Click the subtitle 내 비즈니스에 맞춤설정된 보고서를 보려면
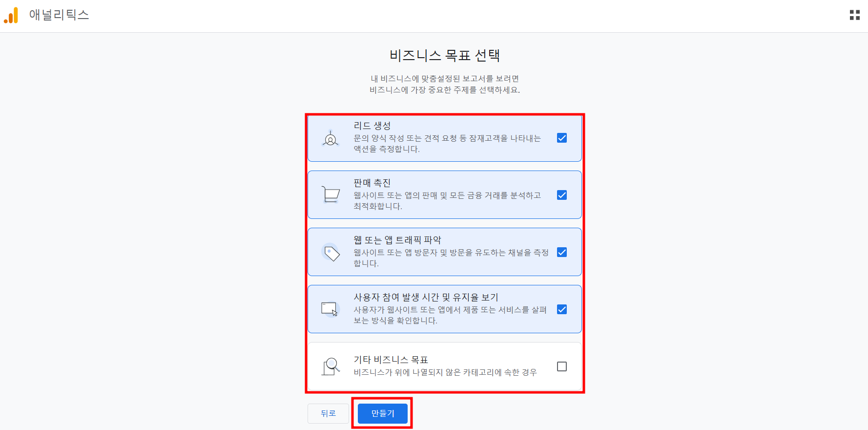Screen dimensions: 868x430 tap(445, 79)
